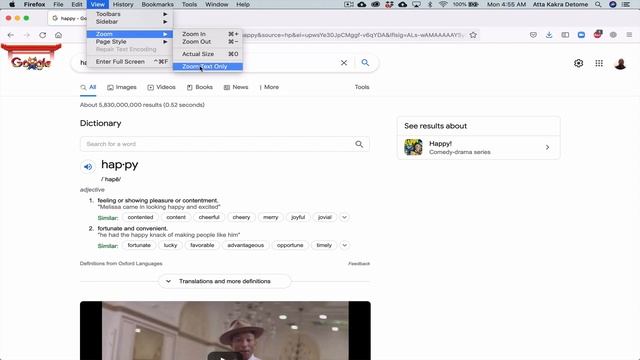Click the menu bar clock 'Mon 4:55 AM'

506,4
